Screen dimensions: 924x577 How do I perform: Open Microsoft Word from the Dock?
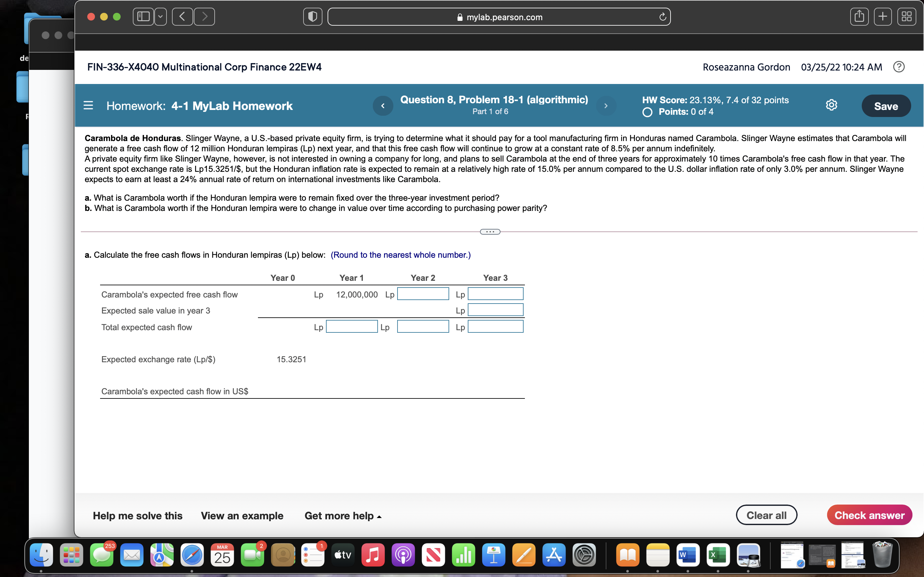(688, 555)
